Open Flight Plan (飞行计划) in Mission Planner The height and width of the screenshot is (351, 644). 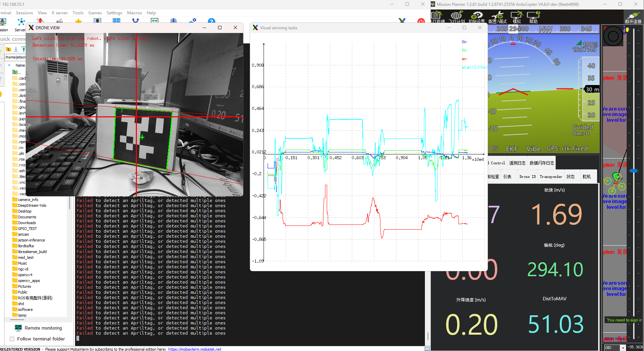[x=457, y=17]
